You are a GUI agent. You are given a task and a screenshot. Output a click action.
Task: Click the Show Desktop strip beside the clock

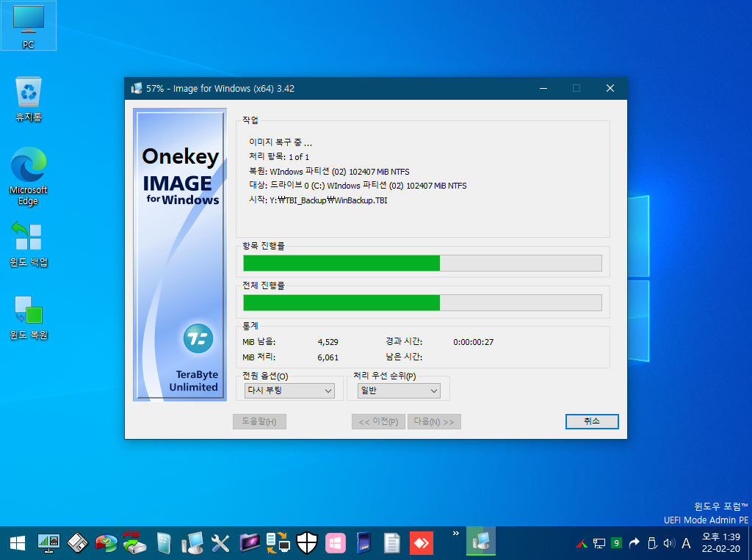pos(750,543)
